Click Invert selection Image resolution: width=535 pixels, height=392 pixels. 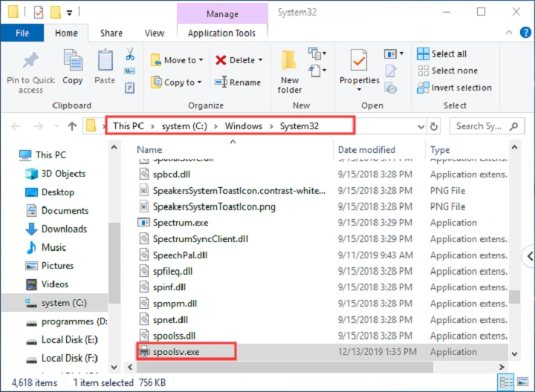pos(455,88)
